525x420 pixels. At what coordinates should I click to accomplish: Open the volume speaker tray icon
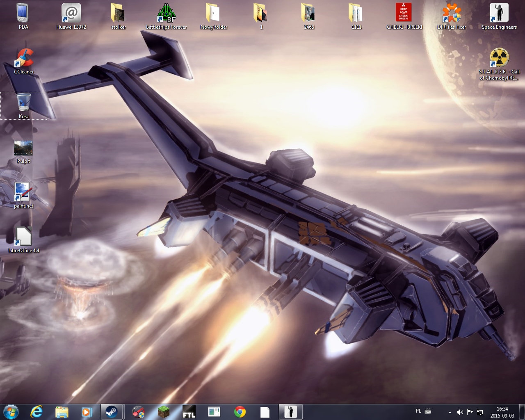pos(460,412)
